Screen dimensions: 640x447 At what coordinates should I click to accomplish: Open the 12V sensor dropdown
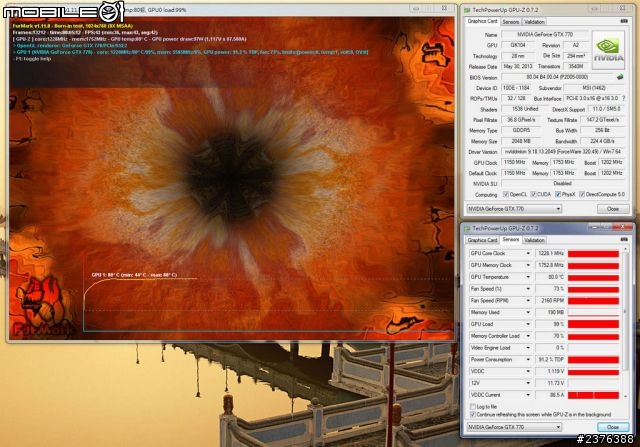[x=528, y=384]
